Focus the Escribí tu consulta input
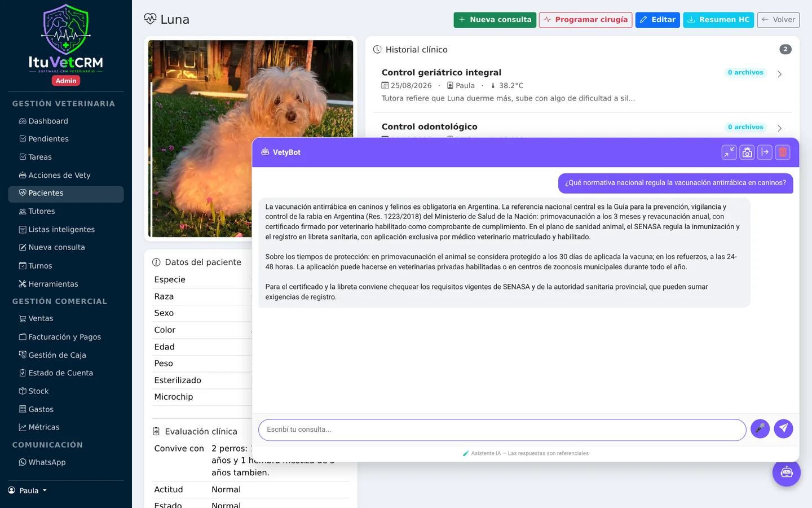 coord(502,430)
